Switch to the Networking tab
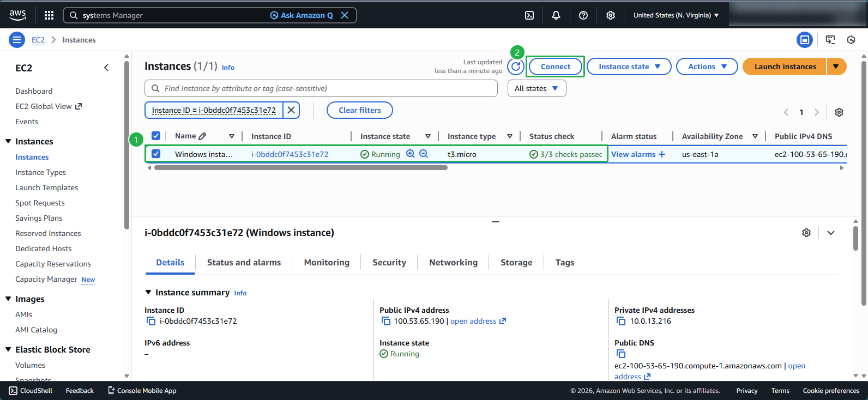The width and height of the screenshot is (868, 400). click(453, 263)
